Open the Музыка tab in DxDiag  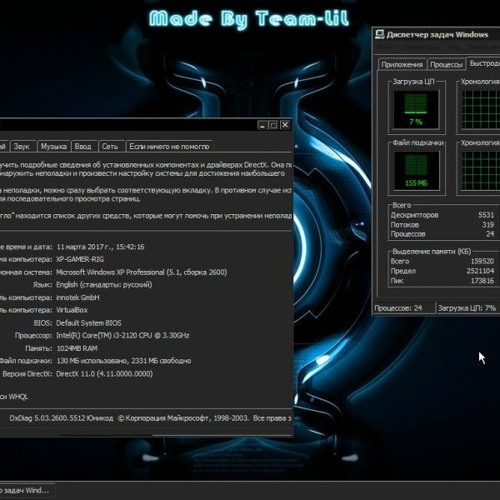53,146
